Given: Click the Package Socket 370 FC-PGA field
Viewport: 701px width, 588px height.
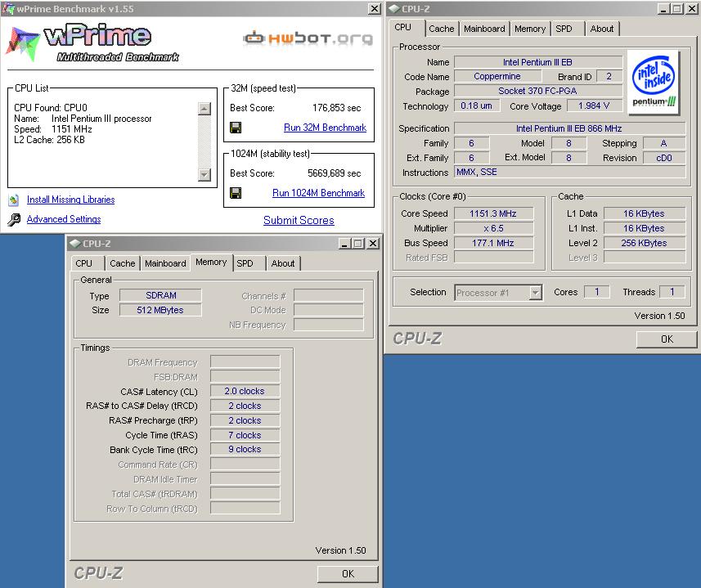Looking at the screenshot, I should coord(538,91).
